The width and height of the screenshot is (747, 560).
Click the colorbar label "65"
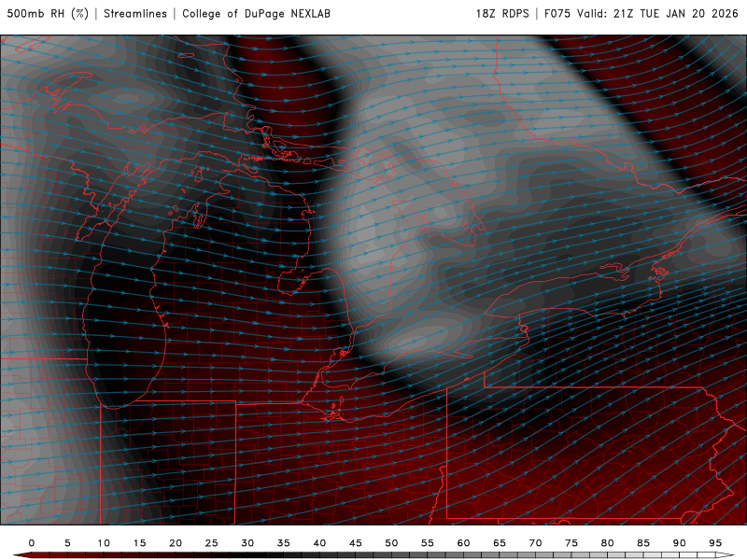pyautogui.click(x=500, y=543)
